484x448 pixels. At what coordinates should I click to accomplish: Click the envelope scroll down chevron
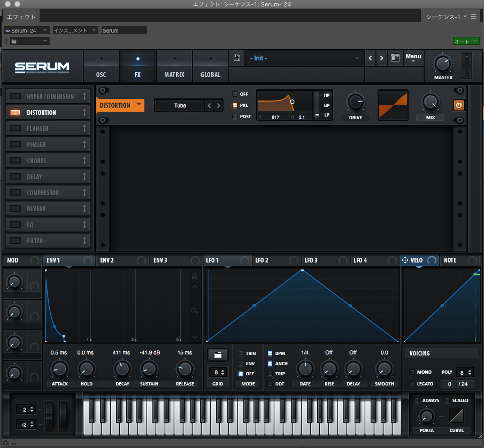pyautogui.click(x=195, y=337)
